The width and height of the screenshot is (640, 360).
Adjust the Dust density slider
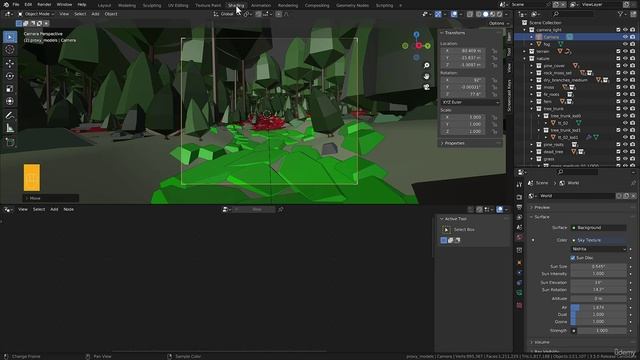click(x=598, y=315)
